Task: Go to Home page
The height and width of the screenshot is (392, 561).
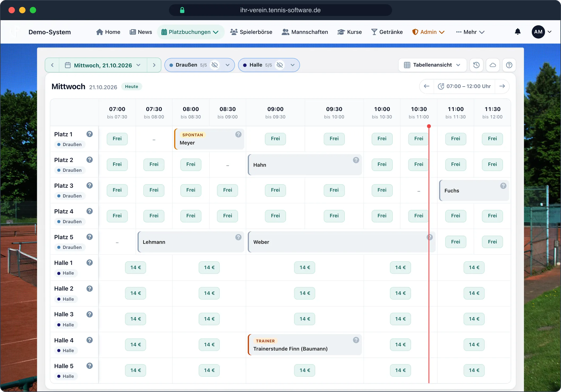Action: coord(108,32)
